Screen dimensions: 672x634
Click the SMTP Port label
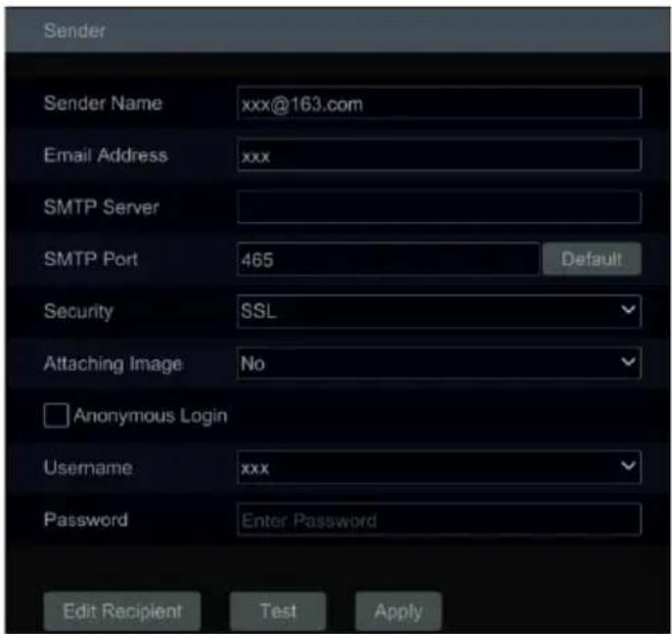91,259
